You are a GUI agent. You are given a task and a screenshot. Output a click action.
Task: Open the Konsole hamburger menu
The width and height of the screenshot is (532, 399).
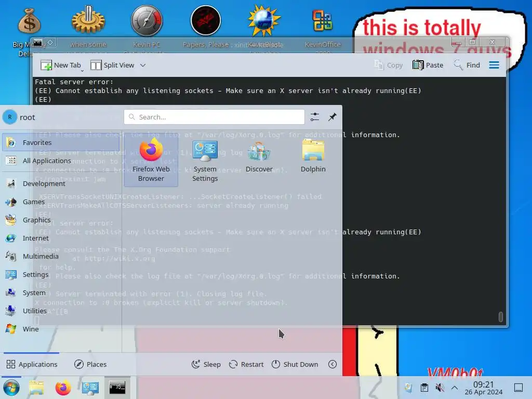coord(494,65)
